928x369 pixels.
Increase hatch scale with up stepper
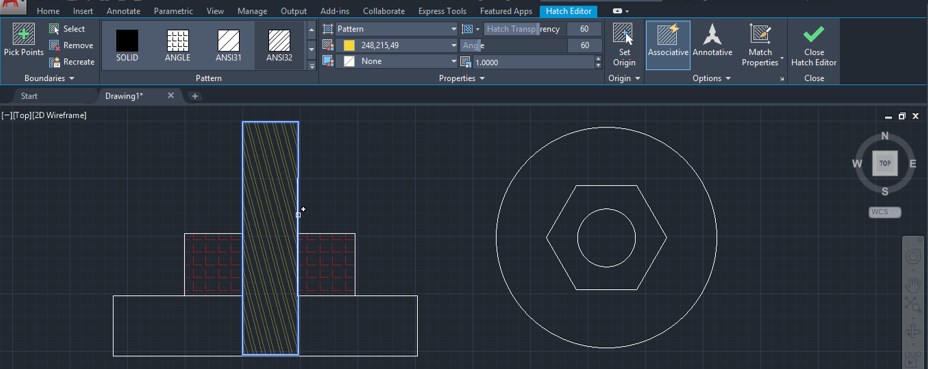598,59
